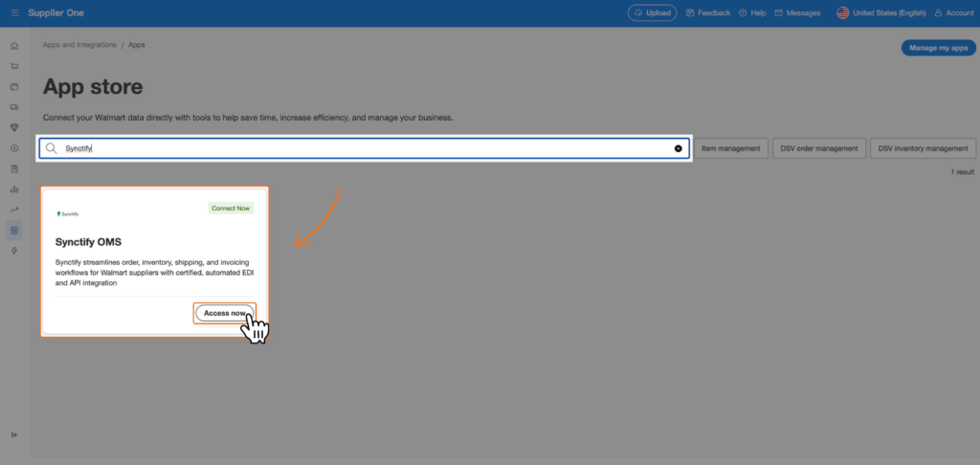Click the App store heading
Viewport: 980px width, 465px height.
(93, 87)
